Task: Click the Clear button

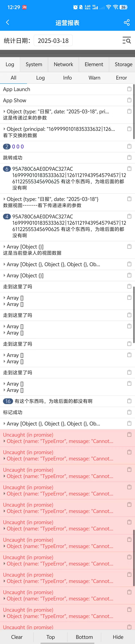Action: 17,637
